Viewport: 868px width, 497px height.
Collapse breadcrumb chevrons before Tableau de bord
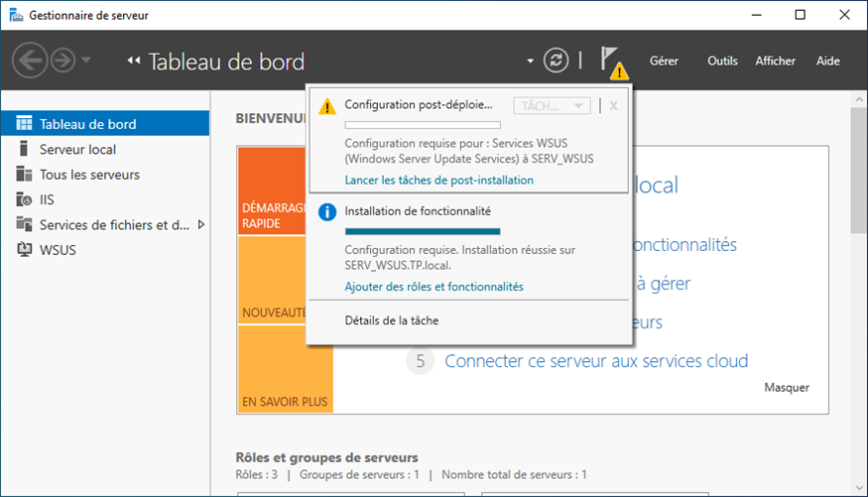tap(133, 61)
